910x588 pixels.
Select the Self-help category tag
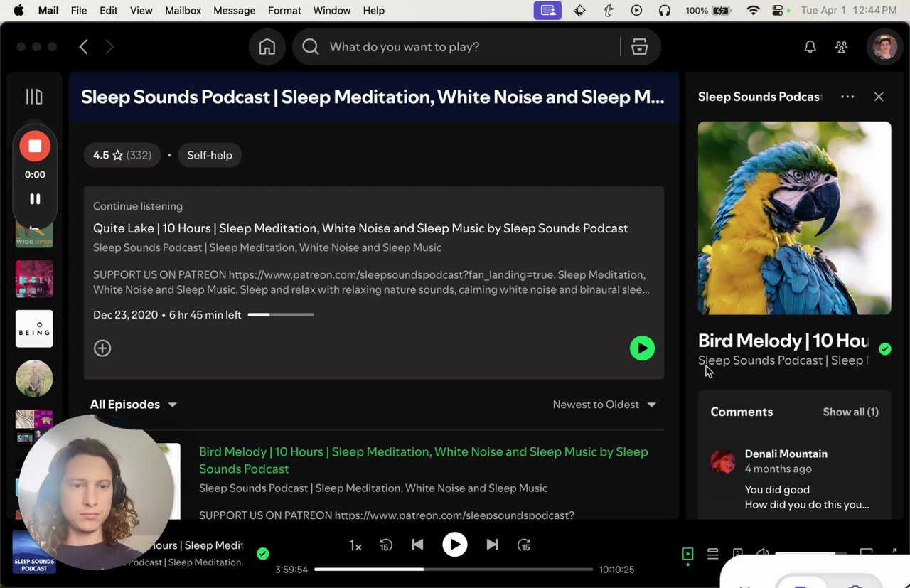tap(210, 155)
